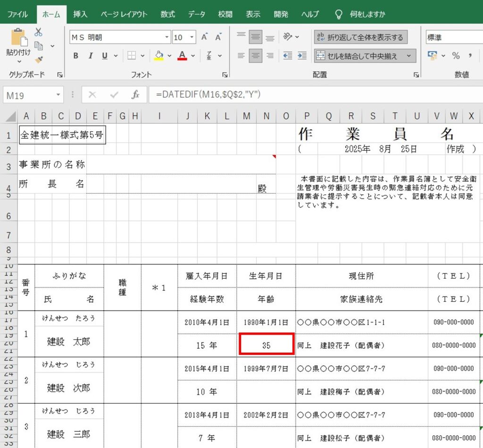Apply red font color
The height and width of the screenshot is (448, 483).
(x=183, y=56)
